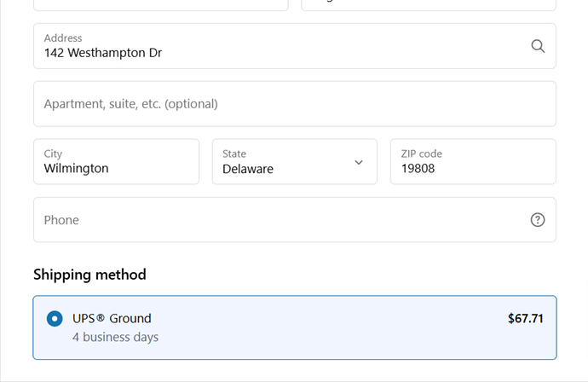Click the 'State' label above Delaware
The width and height of the screenshot is (588, 382).
pyautogui.click(x=234, y=153)
